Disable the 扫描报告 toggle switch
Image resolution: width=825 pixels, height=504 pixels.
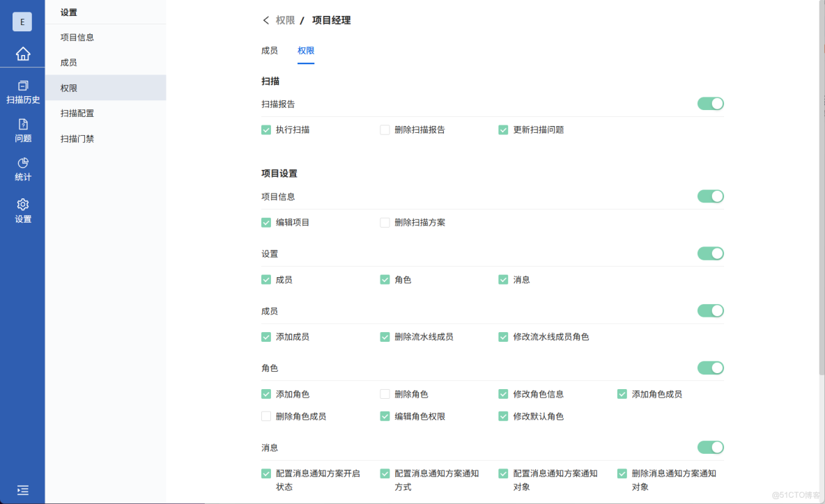[x=710, y=104]
